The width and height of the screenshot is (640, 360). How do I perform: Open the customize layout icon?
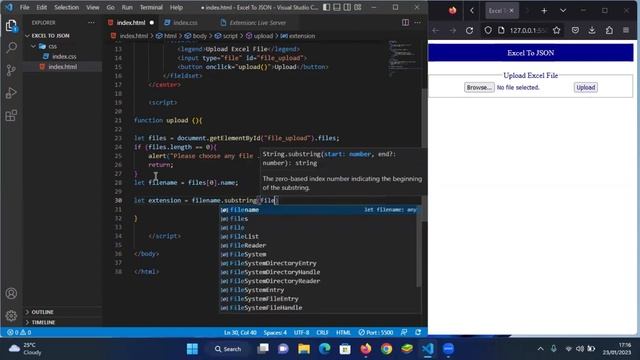click(358, 7)
